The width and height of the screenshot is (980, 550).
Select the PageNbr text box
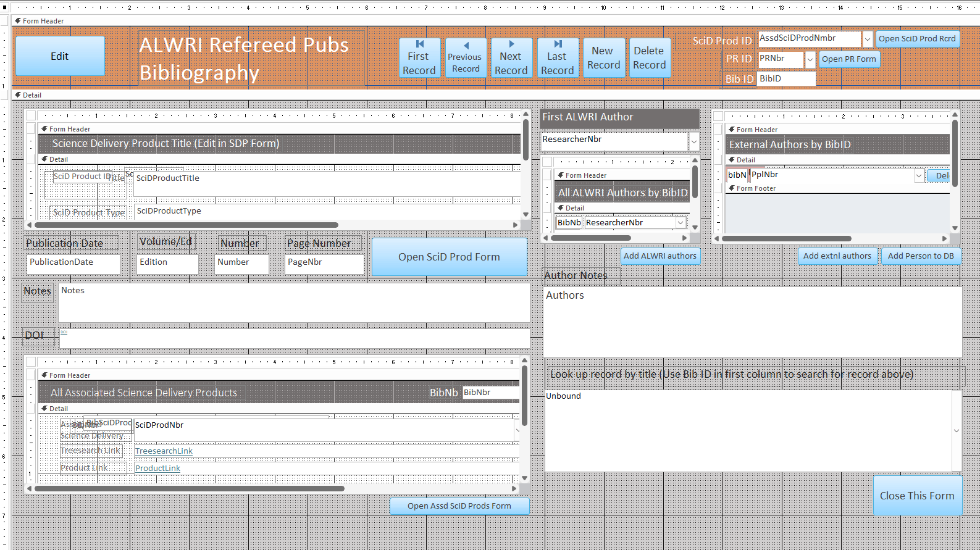click(x=324, y=264)
